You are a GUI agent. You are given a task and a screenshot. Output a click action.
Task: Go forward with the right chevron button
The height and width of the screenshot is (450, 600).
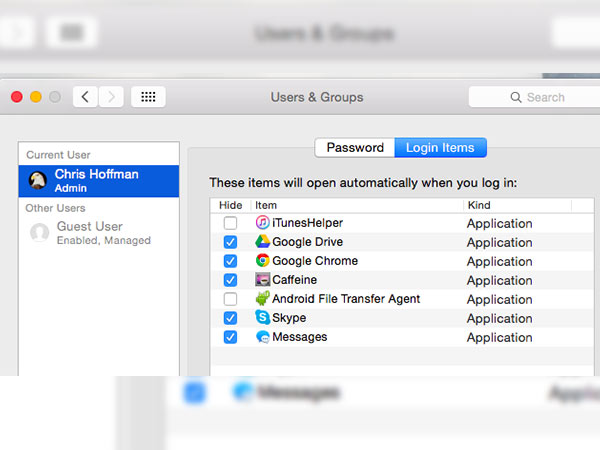tap(111, 97)
